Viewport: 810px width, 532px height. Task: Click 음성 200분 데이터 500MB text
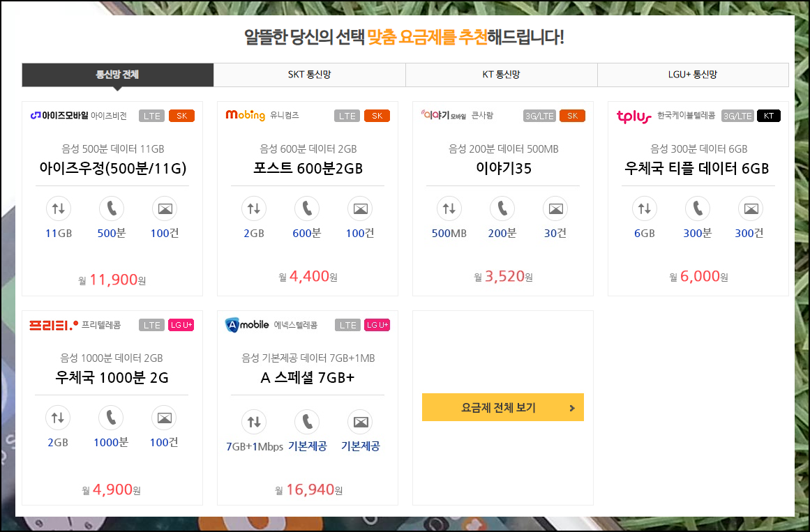tap(504, 149)
